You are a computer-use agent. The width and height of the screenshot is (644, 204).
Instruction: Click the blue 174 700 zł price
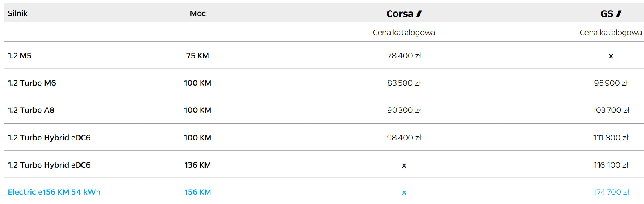pos(611,192)
